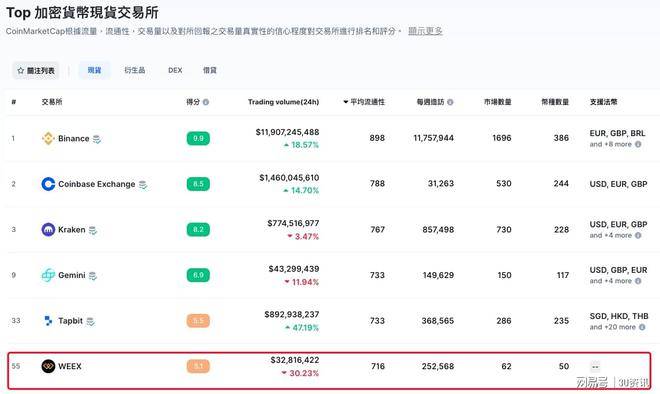This screenshot has height=394, width=660.
Task: Click info icon after Gemini's +4 more
Action: point(638,281)
